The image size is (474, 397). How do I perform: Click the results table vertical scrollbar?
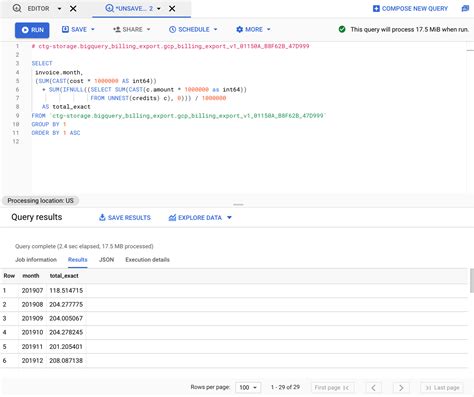[472, 280]
